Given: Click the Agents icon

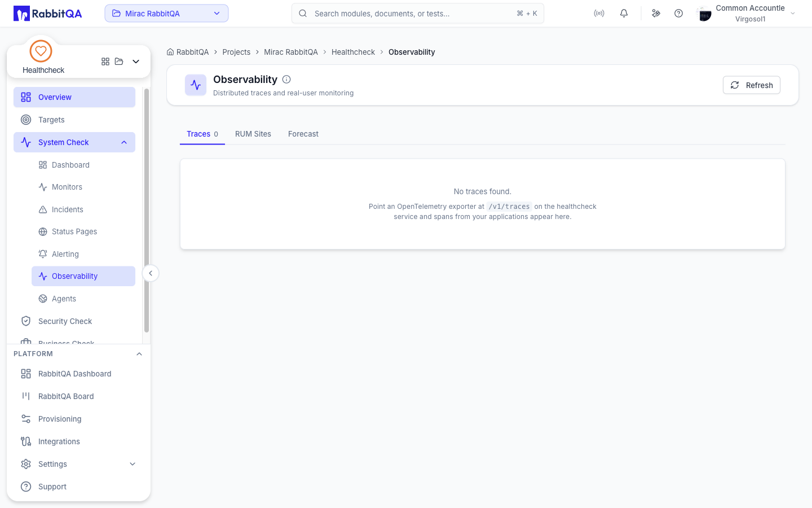Looking at the screenshot, I should (43, 299).
